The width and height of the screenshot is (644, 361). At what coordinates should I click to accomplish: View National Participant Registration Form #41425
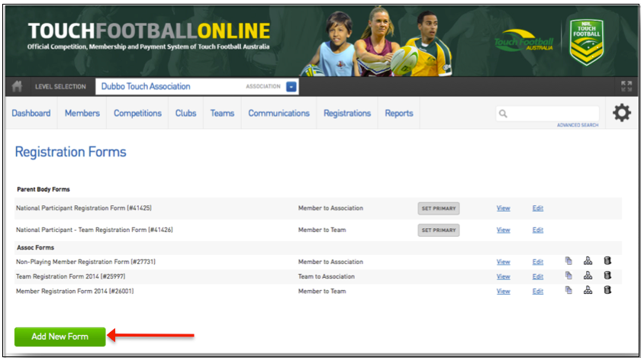(503, 208)
